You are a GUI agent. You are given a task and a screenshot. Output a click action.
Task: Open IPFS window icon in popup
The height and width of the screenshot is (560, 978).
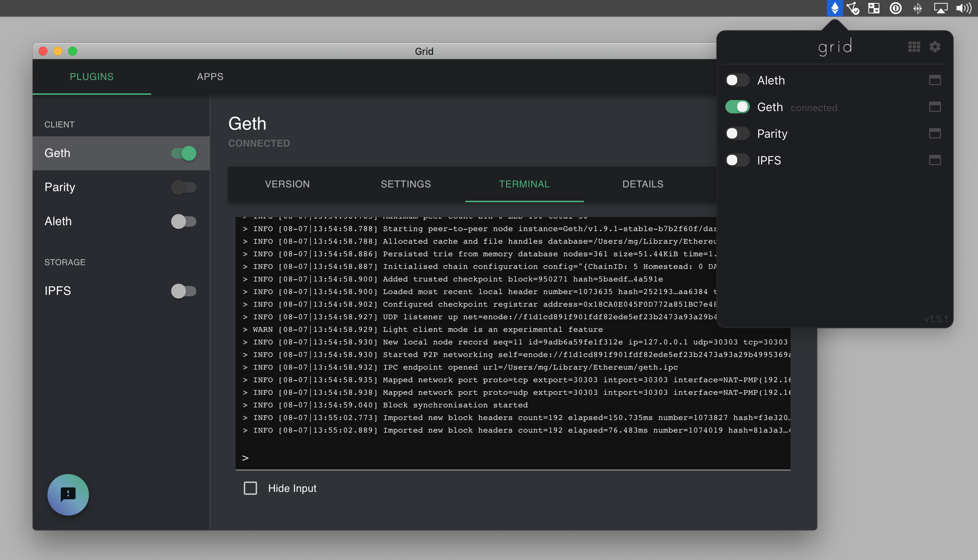pyautogui.click(x=935, y=160)
